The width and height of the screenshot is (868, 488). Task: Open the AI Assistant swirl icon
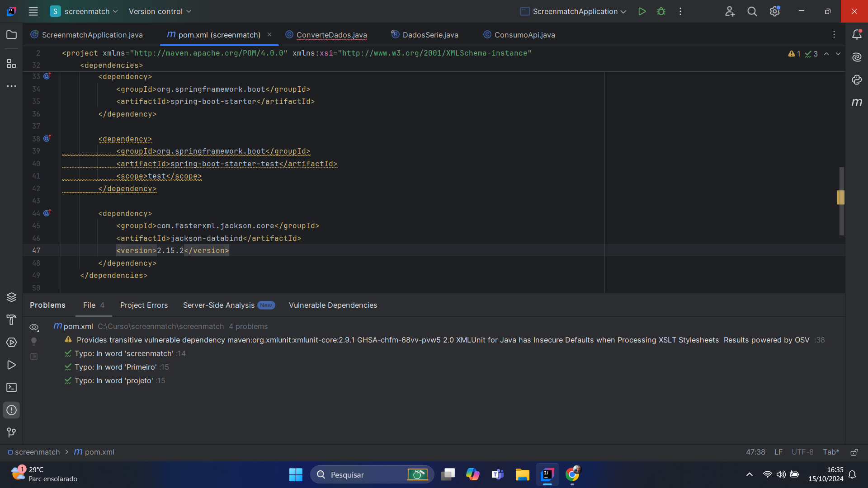coord(857,57)
